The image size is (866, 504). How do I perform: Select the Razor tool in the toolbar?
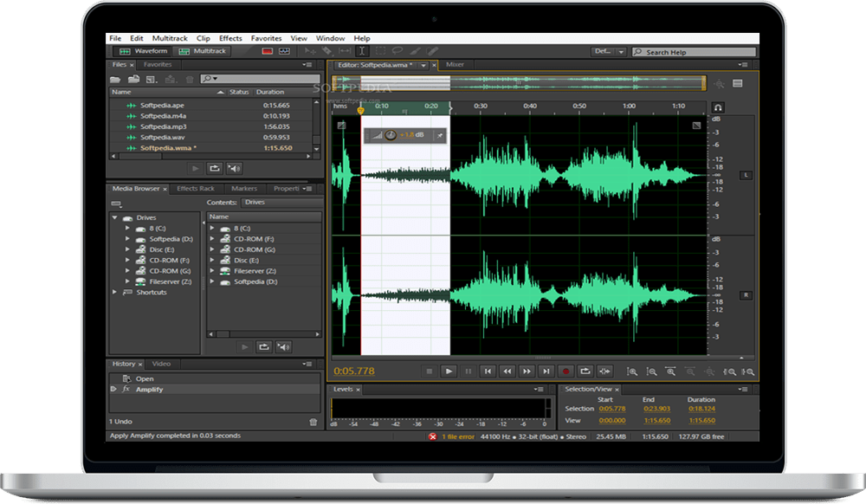pos(327,51)
